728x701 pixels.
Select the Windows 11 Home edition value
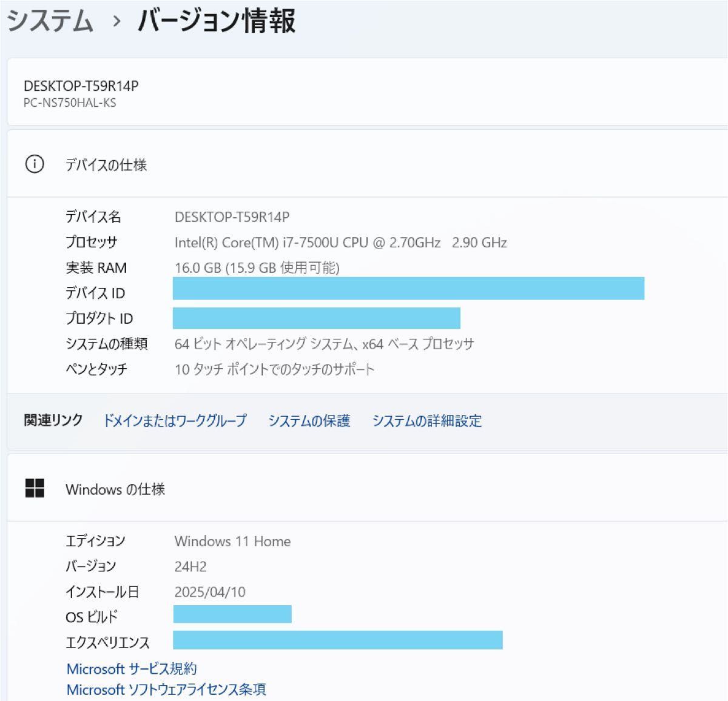(x=232, y=542)
